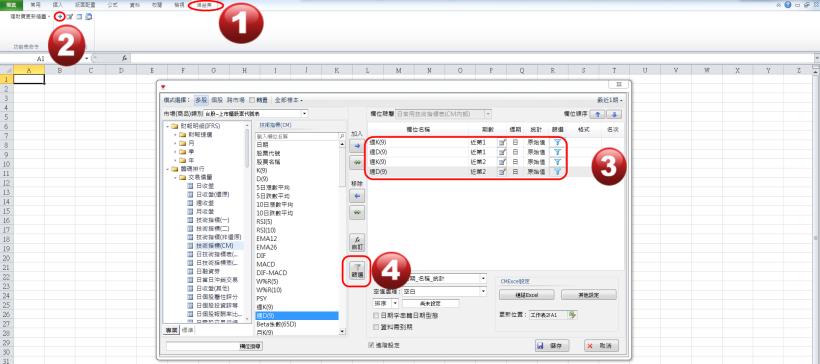Select the 個股 mode option
This screenshot has width=820, height=364.
pos(217,99)
